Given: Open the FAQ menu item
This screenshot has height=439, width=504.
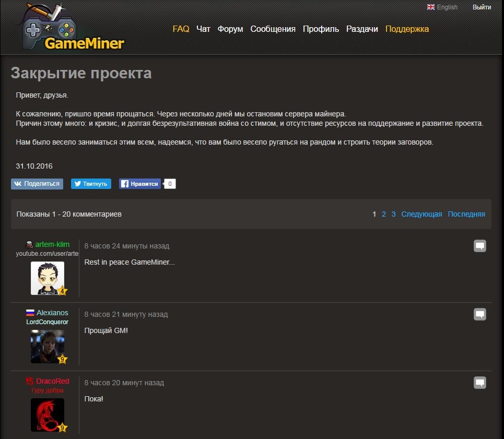Looking at the screenshot, I should pyautogui.click(x=181, y=29).
